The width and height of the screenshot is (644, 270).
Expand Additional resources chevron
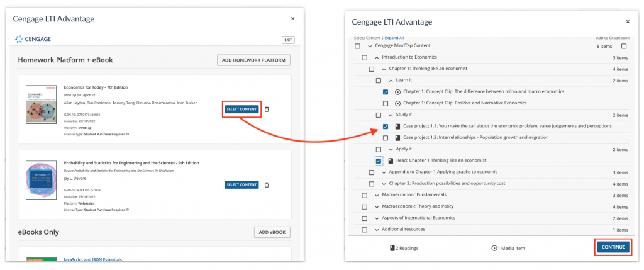(x=377, y=230)
